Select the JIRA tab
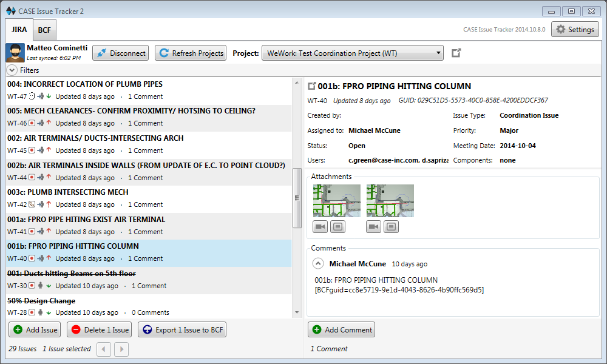The height and width of the screenshot is (364, 607). [19, 29]
